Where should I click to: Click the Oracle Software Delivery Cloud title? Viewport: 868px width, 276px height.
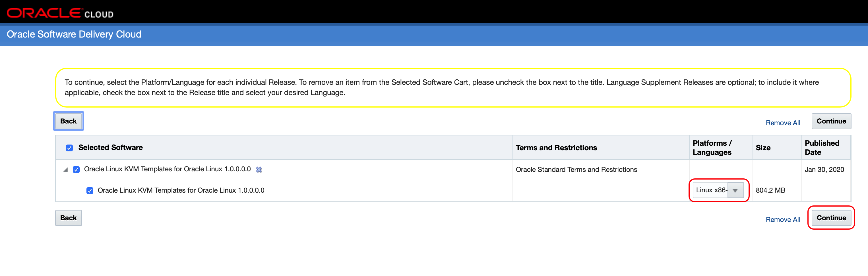click(74, 34)
